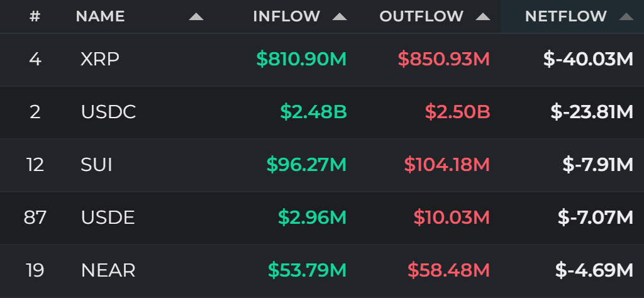Select the NEAR token name
The image size is (644, 298).
click(108, 270)
